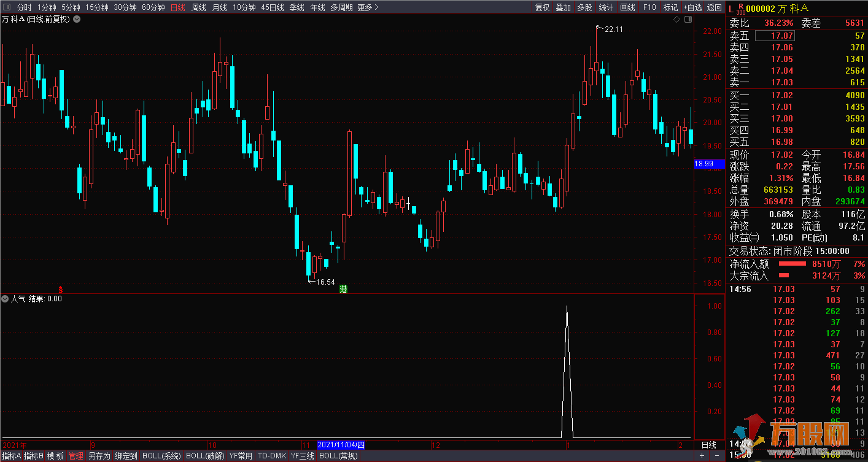Zoom out using the minus button

pos(716,456)
